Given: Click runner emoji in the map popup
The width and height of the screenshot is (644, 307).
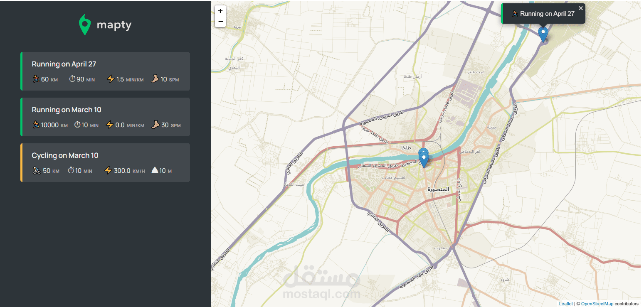Looking at the screenshot, I should click(x=515, y=14).
